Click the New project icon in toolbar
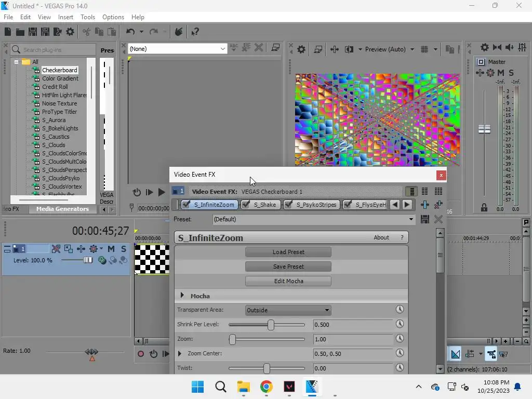 8,32
